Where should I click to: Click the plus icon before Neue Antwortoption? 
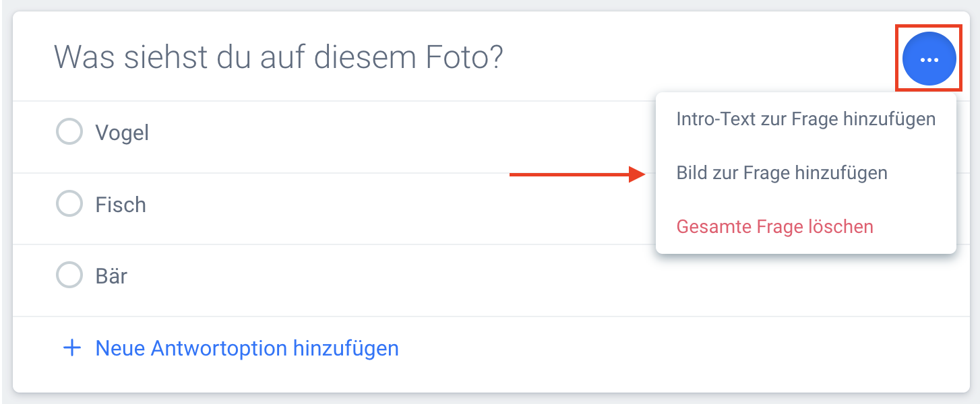[x=71, y=348]
